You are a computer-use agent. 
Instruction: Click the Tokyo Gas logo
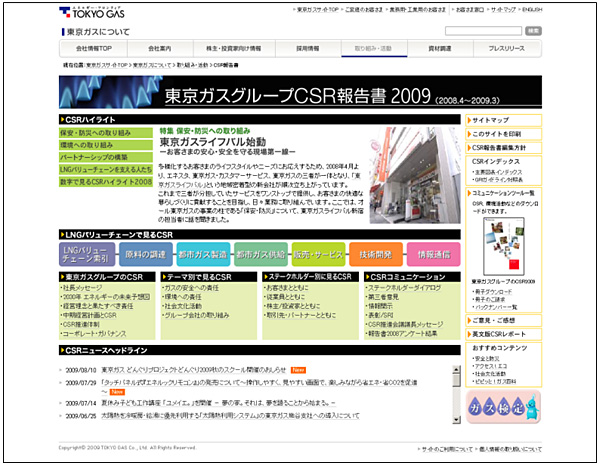(x=92, y=12)
